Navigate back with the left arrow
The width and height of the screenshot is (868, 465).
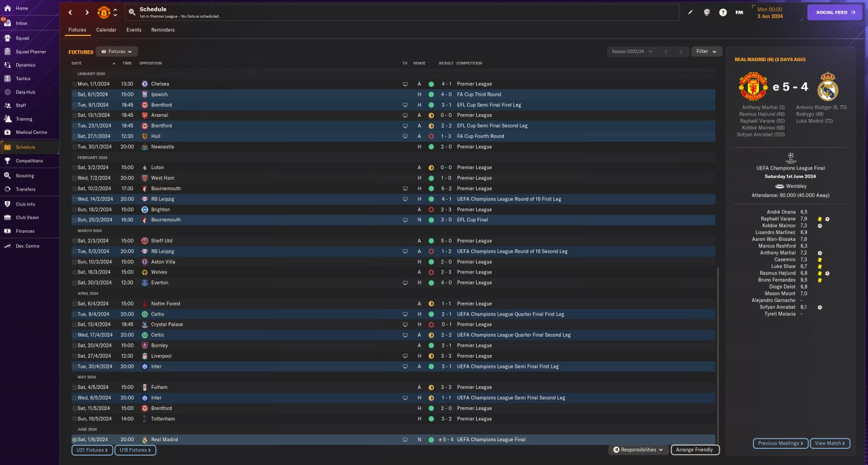pos(70,12)
